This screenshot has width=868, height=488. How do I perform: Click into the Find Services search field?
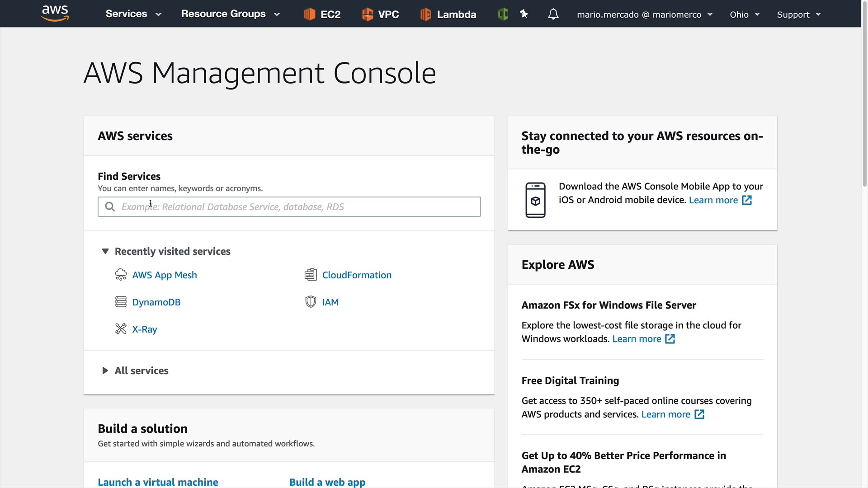click(x=289, y=207)
